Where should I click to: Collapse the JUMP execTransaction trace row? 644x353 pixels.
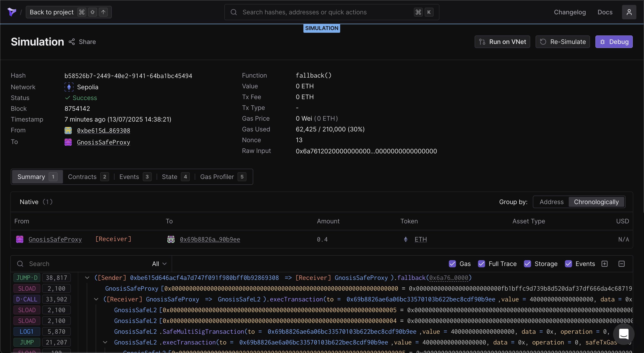(105, 342)
